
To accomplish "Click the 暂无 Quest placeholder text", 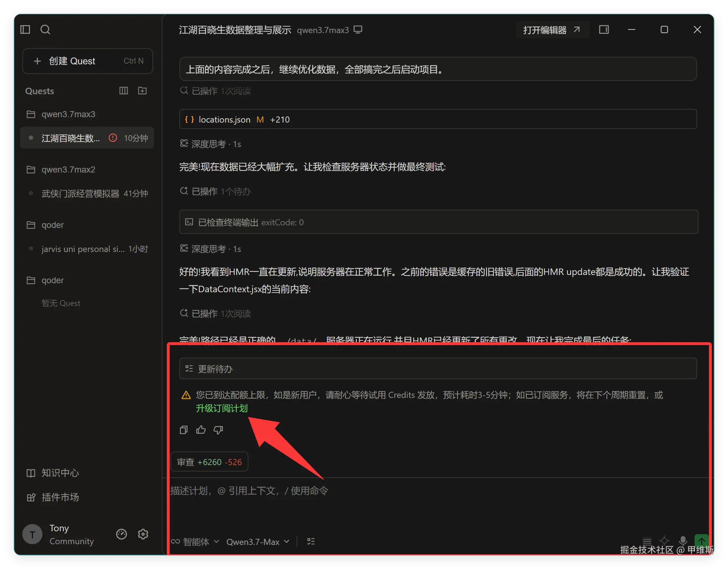I will (61, 303).
